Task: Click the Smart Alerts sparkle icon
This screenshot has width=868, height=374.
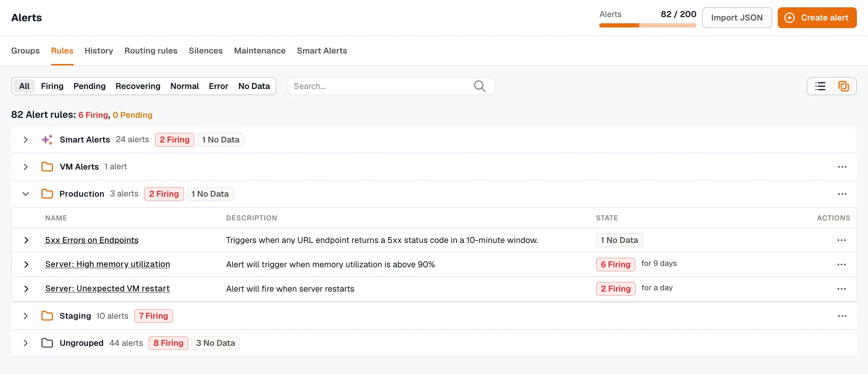Action: coord(47,140)
